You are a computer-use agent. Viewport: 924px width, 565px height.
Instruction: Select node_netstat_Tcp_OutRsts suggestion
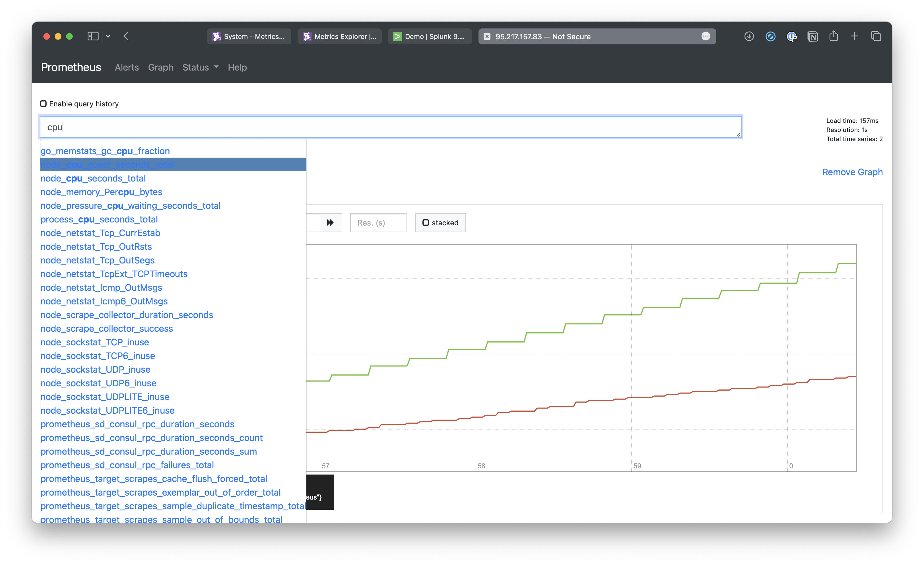click(173, 247)
